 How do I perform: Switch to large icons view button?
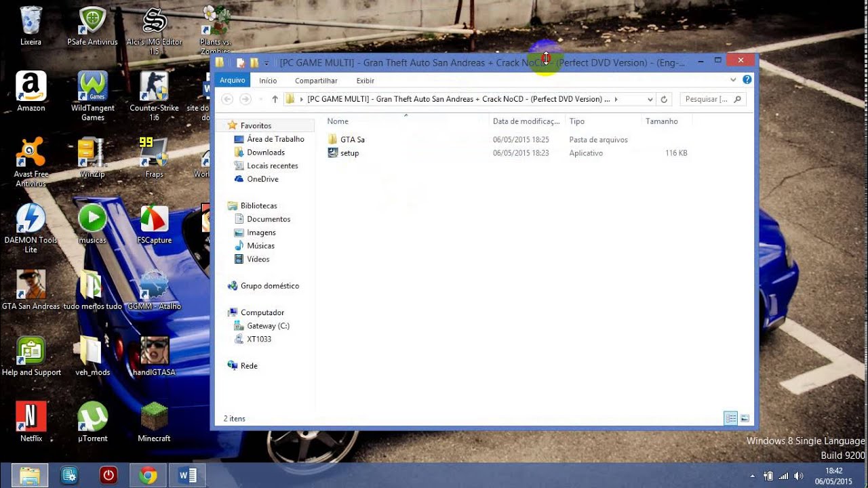point(745,418)
